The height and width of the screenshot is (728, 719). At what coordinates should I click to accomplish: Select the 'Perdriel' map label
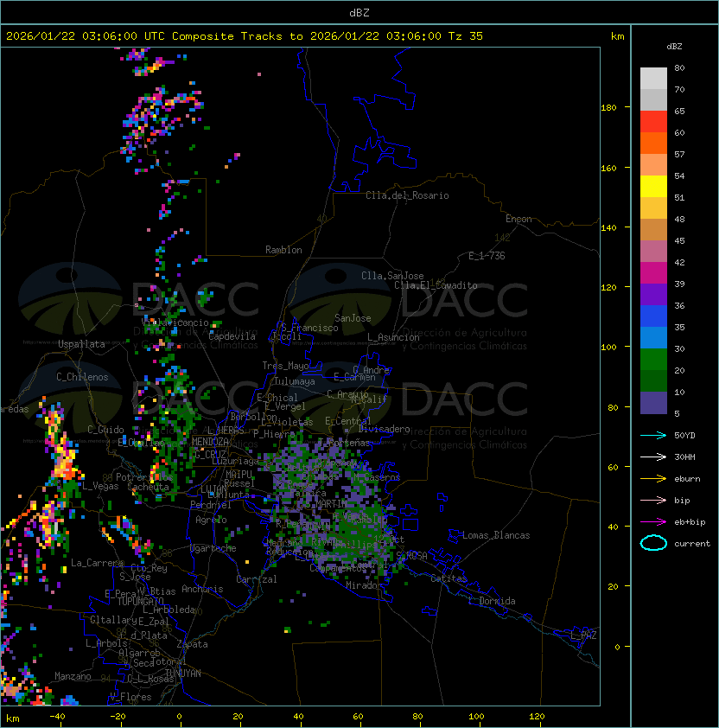[x=211, y=505]
